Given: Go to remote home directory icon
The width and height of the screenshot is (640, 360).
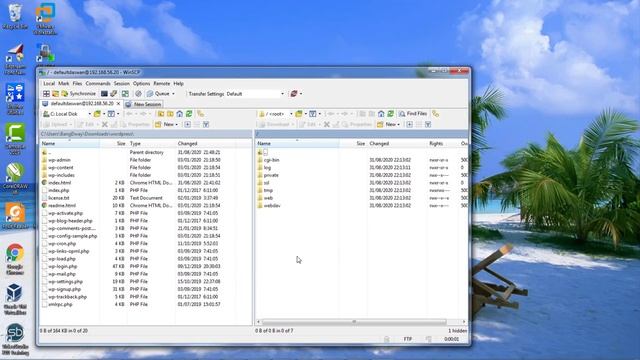Looking at the screenshot, I should (x=381, y=114).
